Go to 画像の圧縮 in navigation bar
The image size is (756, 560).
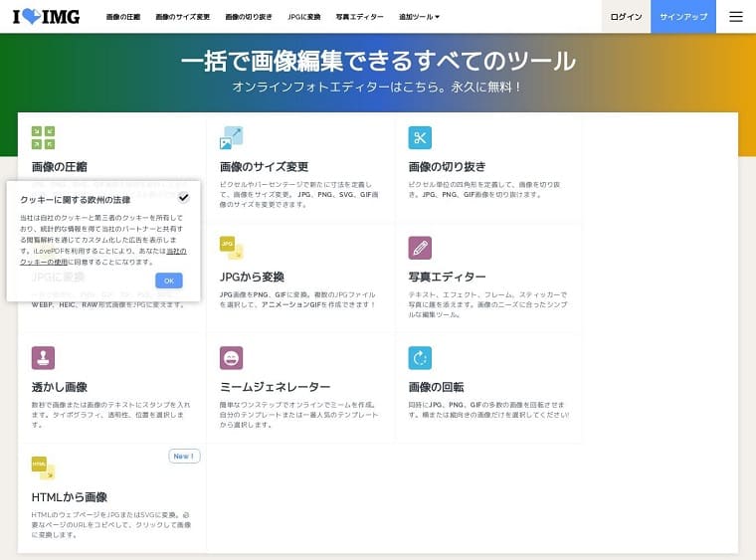123,17
